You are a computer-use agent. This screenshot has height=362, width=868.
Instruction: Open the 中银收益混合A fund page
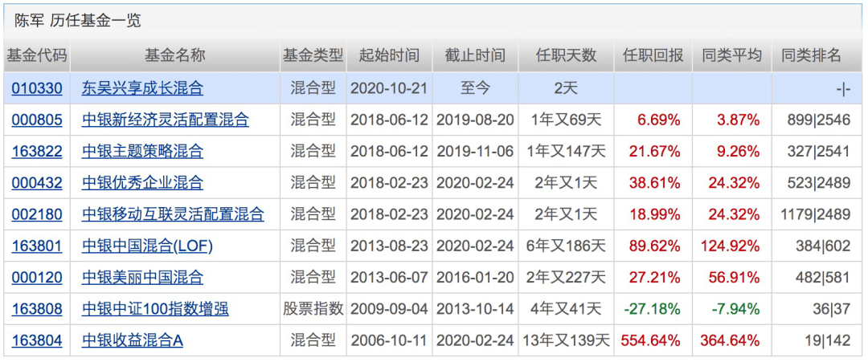click(x=133, y=341)
